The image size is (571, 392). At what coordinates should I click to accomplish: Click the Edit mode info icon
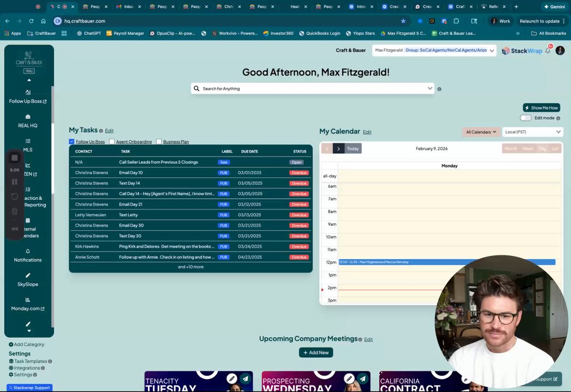coord(558,118)
